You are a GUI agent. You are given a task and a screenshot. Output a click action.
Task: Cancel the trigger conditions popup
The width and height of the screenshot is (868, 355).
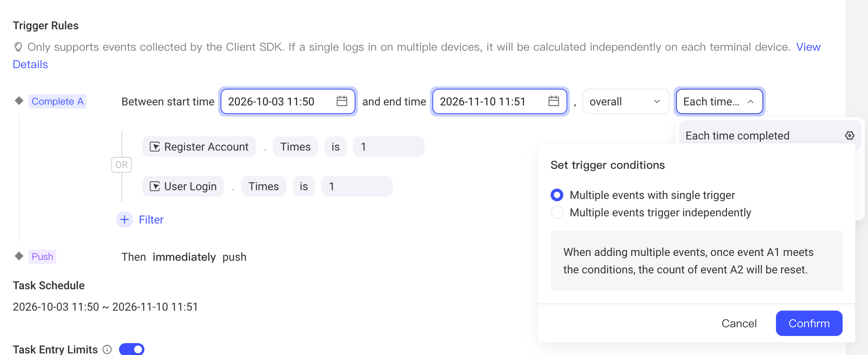point(739,323)
